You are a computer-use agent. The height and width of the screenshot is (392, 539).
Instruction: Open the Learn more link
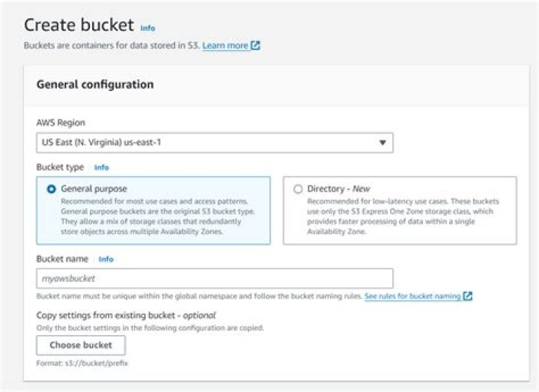click(x=225, y=46)
